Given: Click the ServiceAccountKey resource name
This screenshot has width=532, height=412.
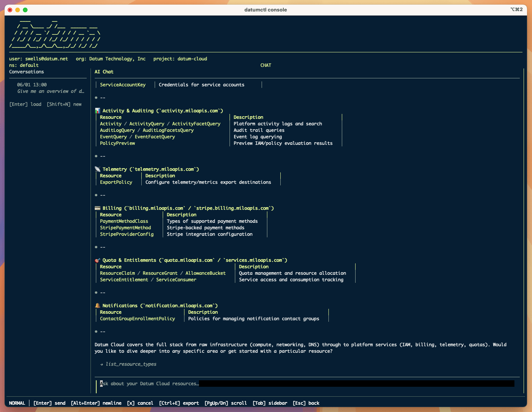Looking at the screenshot, I should [x=123, y=85].
